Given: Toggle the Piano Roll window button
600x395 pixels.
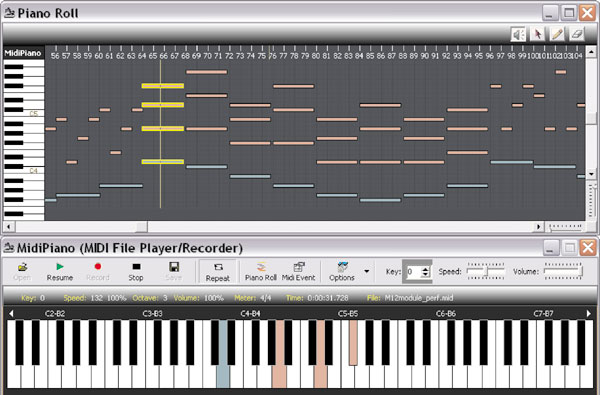Looking at the screenshot, I should 261,271.
